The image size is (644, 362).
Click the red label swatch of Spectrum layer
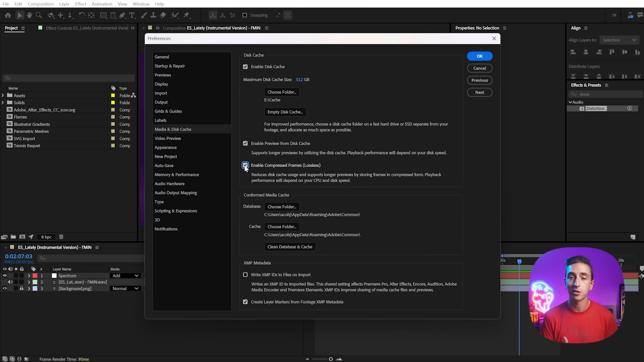(35, 276)
